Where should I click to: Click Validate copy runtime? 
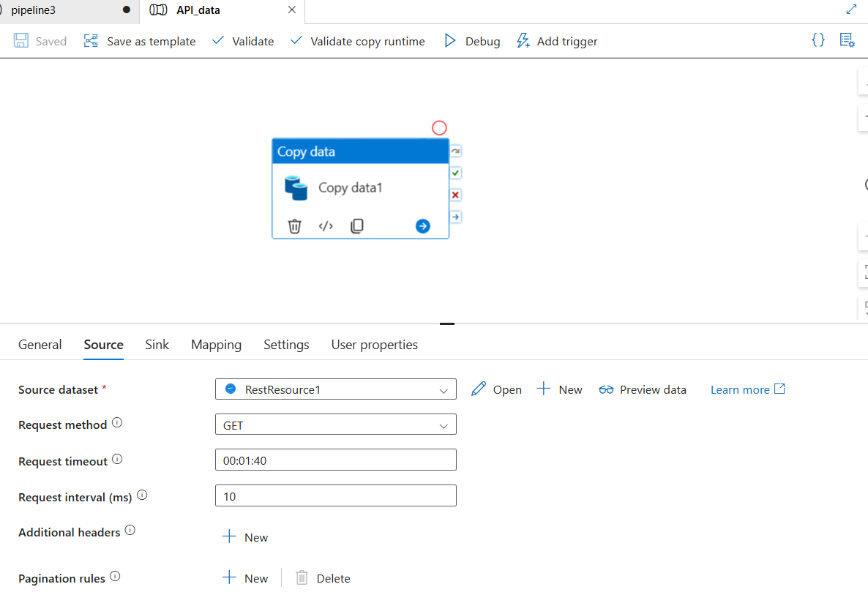358,41
